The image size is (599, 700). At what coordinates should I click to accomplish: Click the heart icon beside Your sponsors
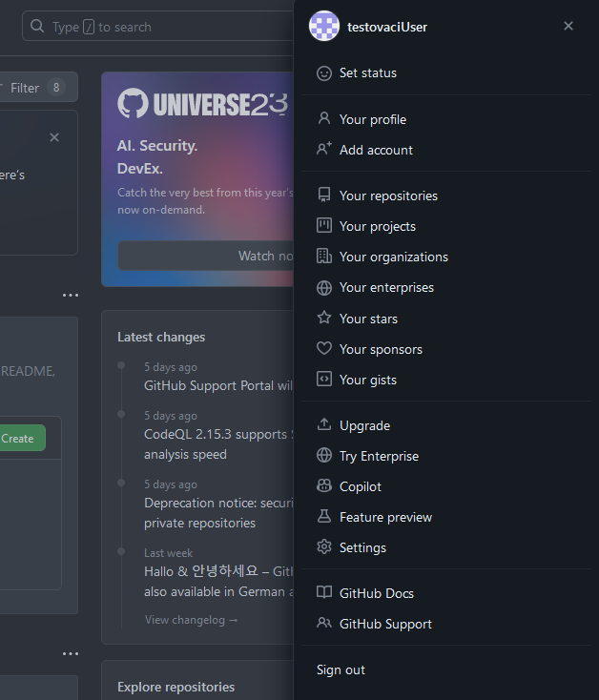pyautogui.click(x=324, y=348)
